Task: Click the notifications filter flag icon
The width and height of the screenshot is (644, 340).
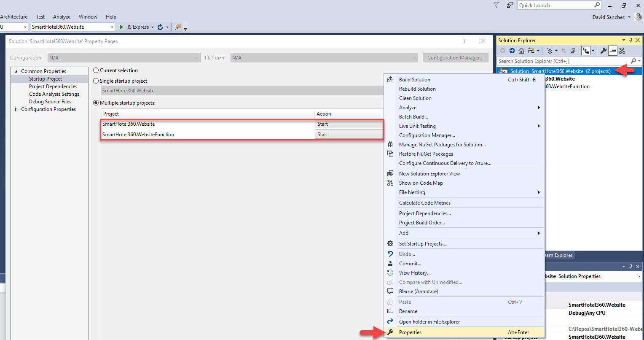Action: (496, 5)
